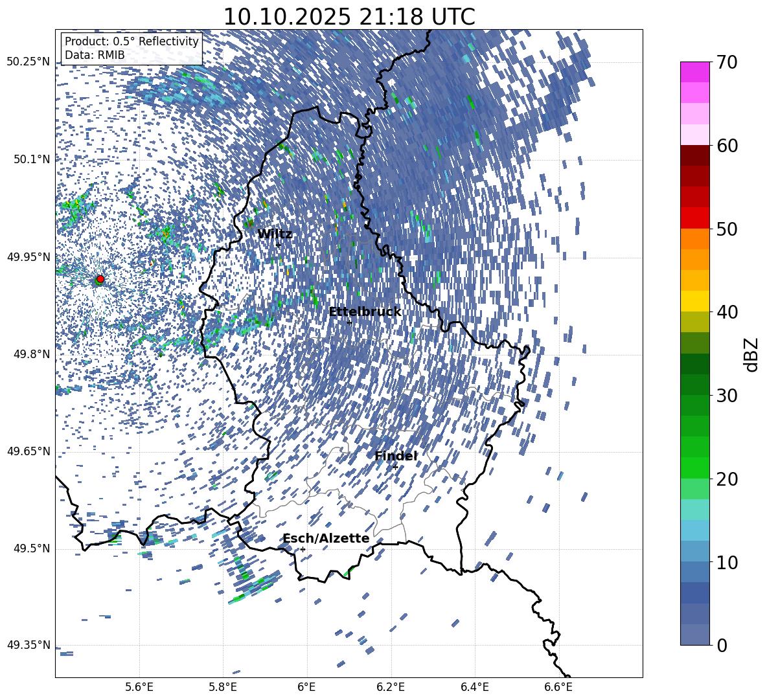
Task: Click the 5.8°E longitude label
Action: coord(223,687)
